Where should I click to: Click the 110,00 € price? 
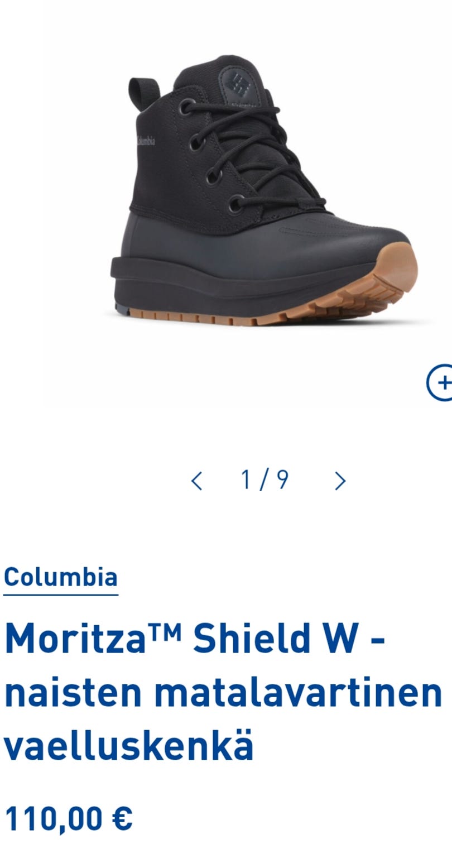(x=69, y=819)
